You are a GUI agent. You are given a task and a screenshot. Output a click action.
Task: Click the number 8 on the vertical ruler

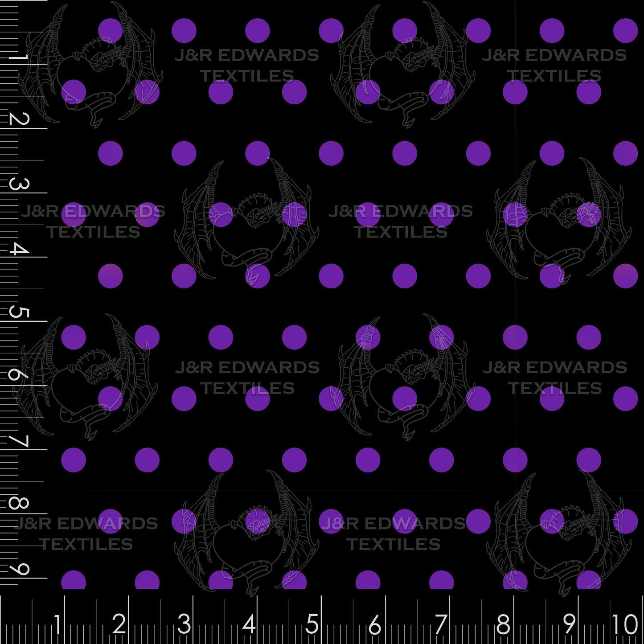pos(20,503)
